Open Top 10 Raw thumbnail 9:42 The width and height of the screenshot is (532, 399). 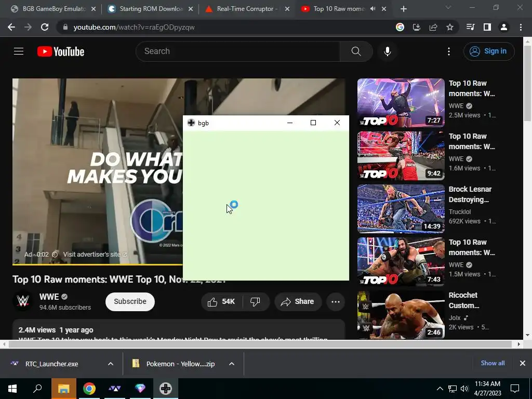pyautogui.click(x=401, y=156)
